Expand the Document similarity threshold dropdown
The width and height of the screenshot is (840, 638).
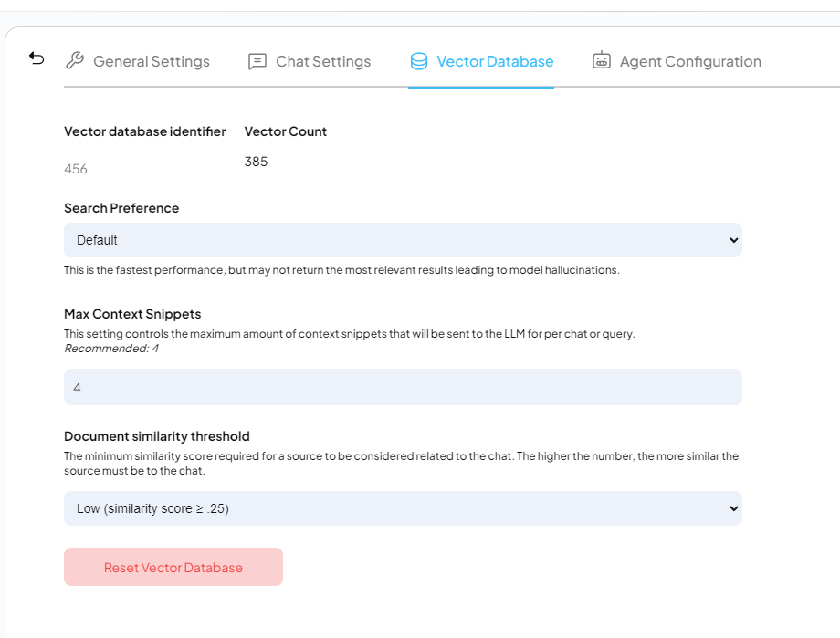402,508
